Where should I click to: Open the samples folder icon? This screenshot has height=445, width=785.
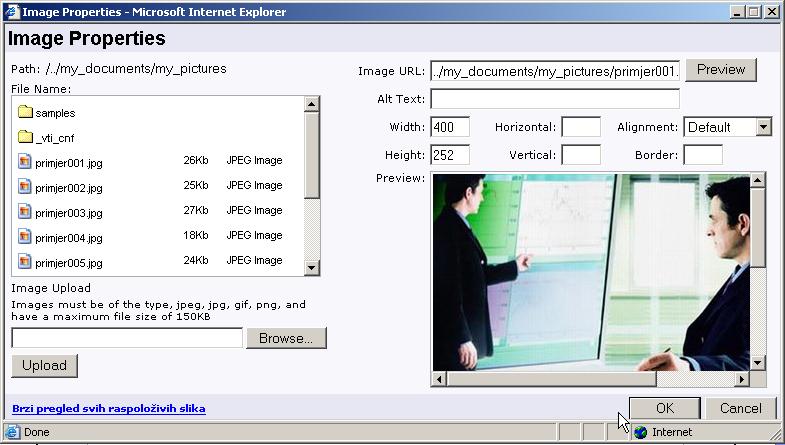coord(26,112)
